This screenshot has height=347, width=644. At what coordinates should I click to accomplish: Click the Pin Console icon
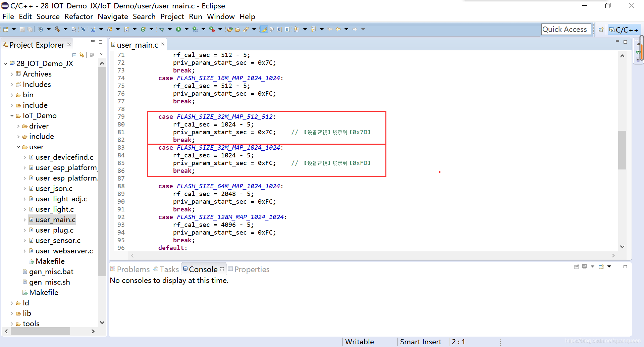[x=576, y=266]
